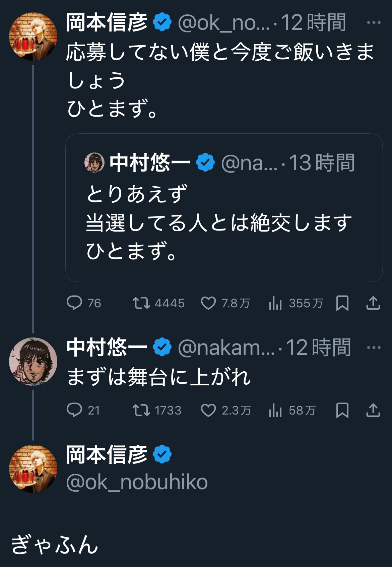View analytics showing 355万 views
Image resolution: width=392 pixels, height=567 pixels.
pos(275,303)
